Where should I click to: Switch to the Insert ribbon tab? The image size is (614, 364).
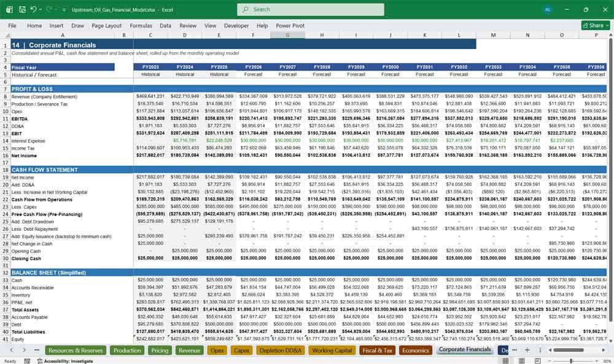point(56,25)
